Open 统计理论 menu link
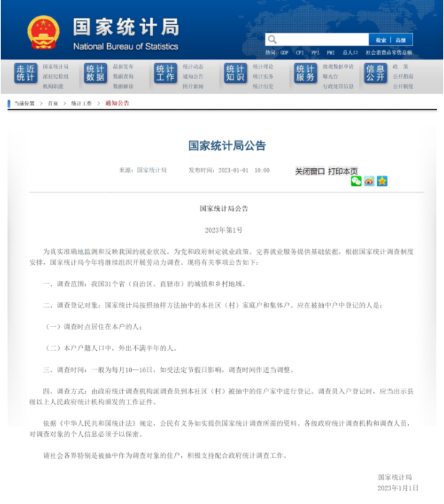 pyautogui.click(x=263, y=67)
